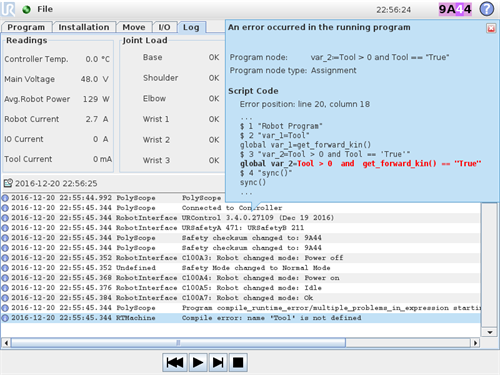
Task: Click the Controller Temp. reading 0.0 °C
Action: [97, 59]
